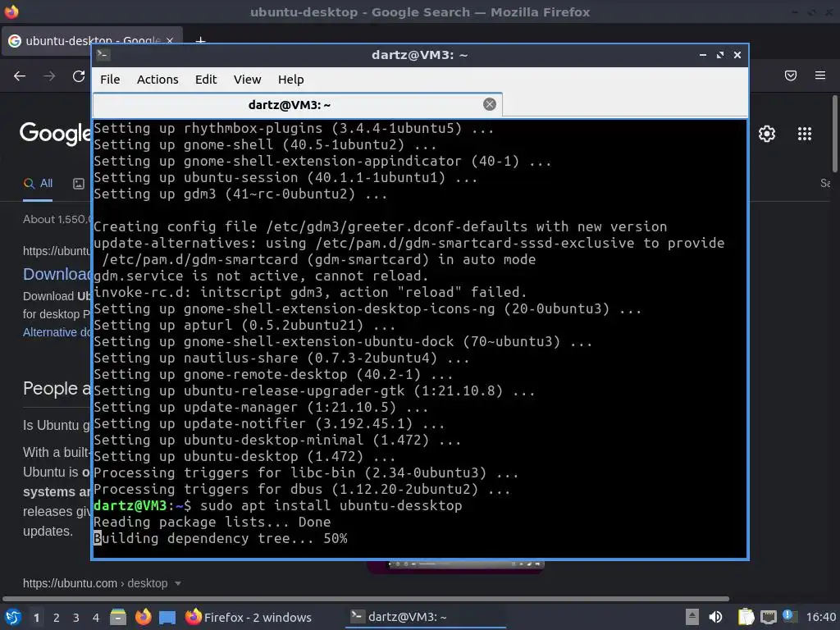This screenshot has width=840, height=630.
Task: Click the 16:40 clock in the panel
Action: 820,617
